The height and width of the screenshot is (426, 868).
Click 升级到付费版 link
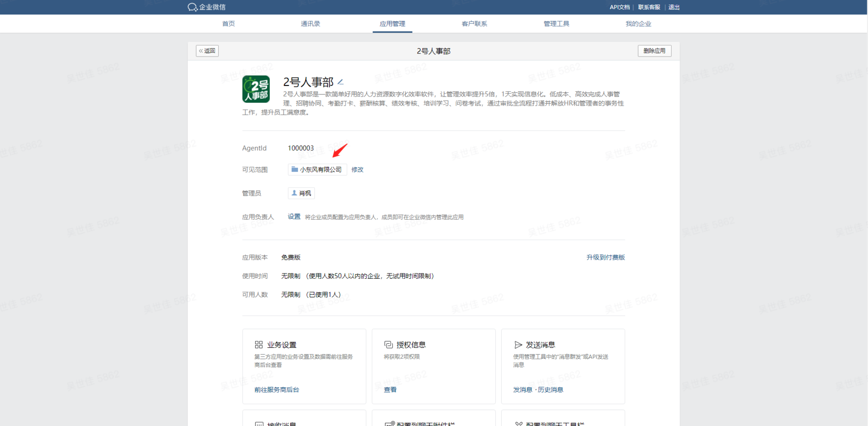click(x=606, y=257)
